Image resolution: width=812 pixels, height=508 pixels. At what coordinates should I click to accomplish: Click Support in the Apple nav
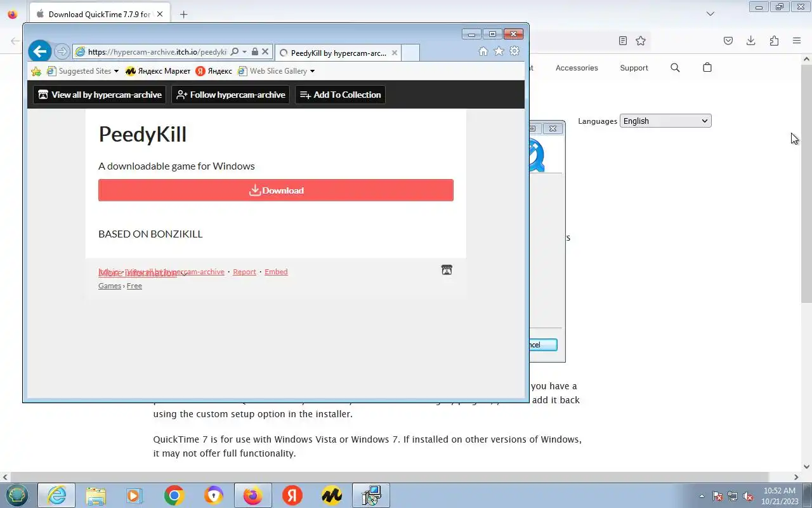point(634,68)
